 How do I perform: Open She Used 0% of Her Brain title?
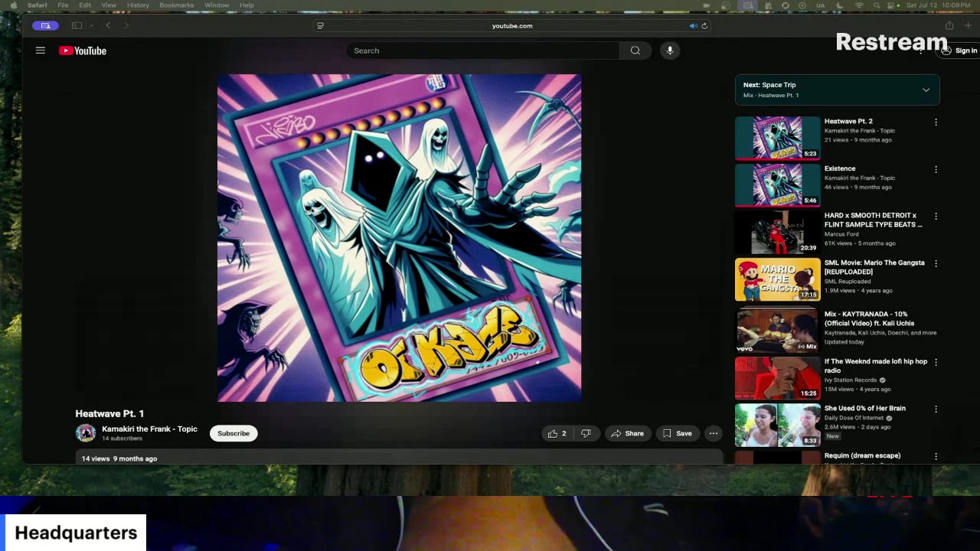coord(865,409)
